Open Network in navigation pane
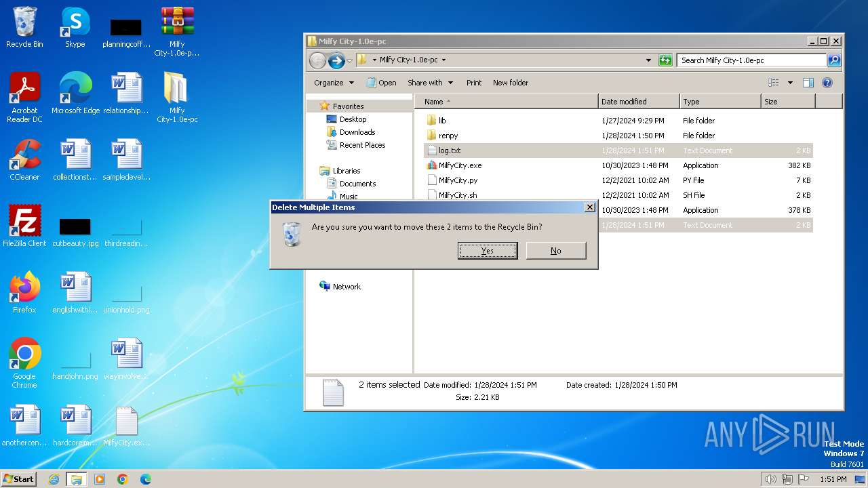The height and width of the screenshot is (488, 868). [340, 287]
